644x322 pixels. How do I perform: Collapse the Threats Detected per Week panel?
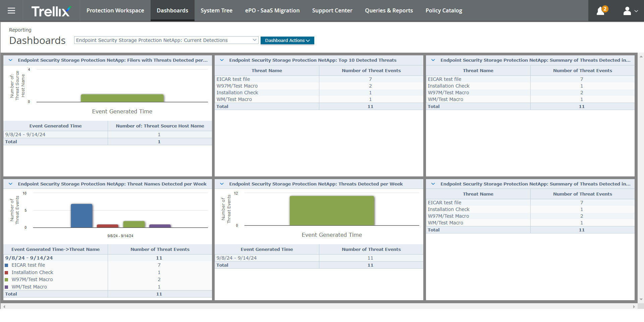click(222, 184)
